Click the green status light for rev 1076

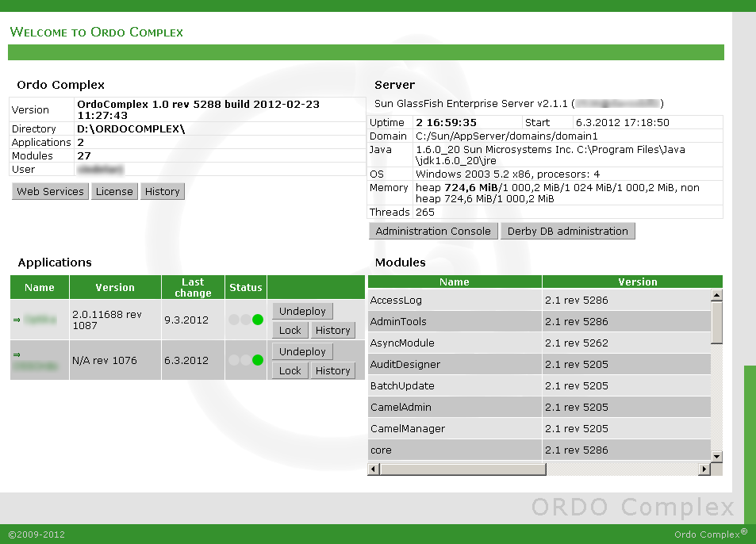pos(258,360)
